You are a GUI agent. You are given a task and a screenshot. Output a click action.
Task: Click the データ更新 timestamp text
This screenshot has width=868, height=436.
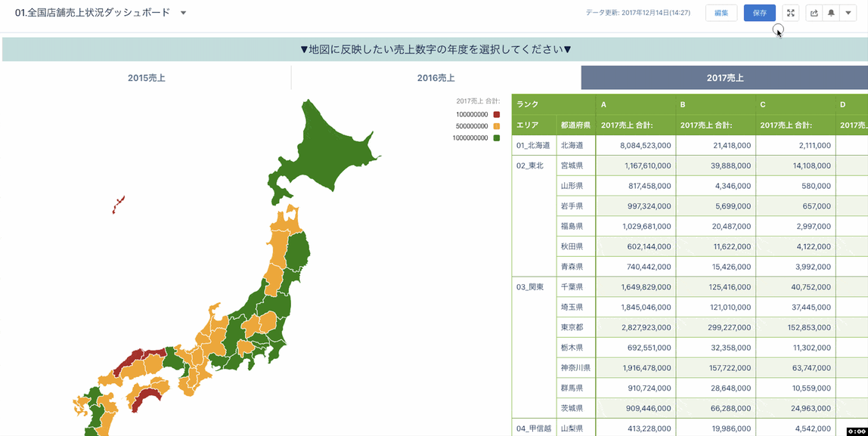638,14
